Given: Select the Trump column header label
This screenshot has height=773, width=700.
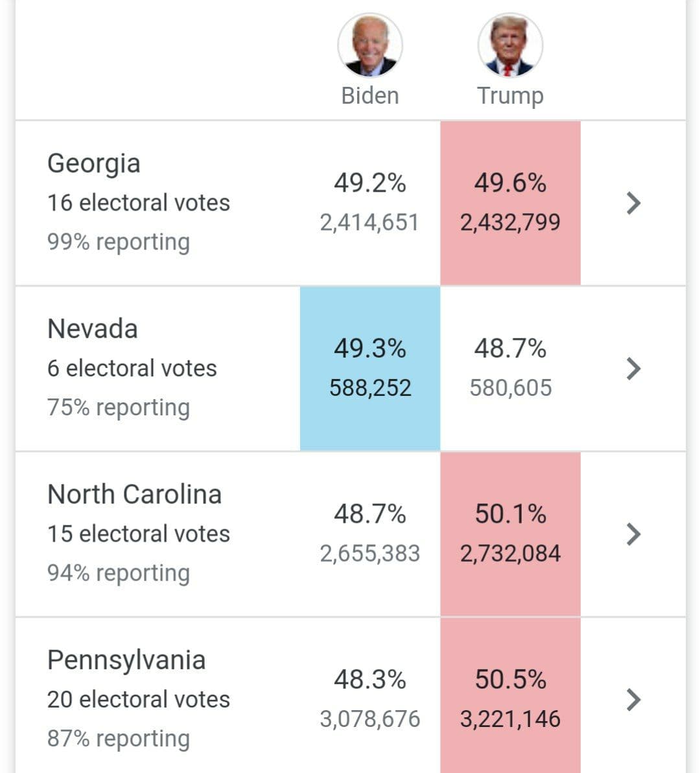Looking at the screenshot, I should [x=510, y=95].
